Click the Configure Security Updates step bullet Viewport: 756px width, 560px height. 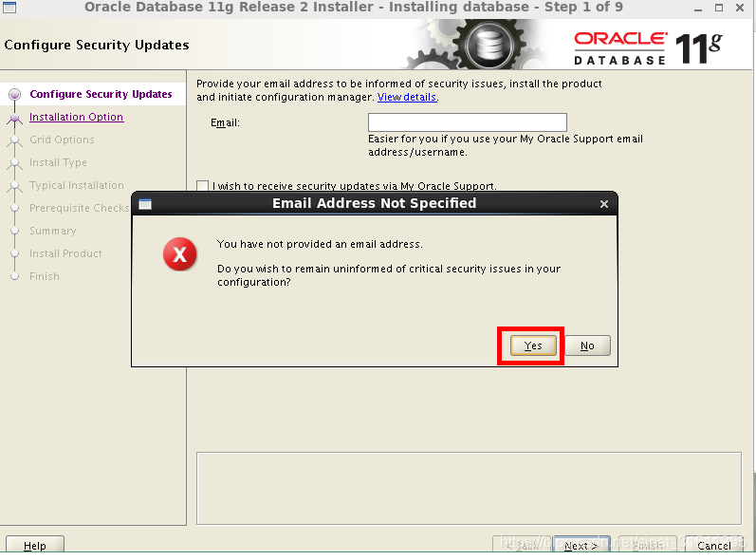[x=15, y=94]
